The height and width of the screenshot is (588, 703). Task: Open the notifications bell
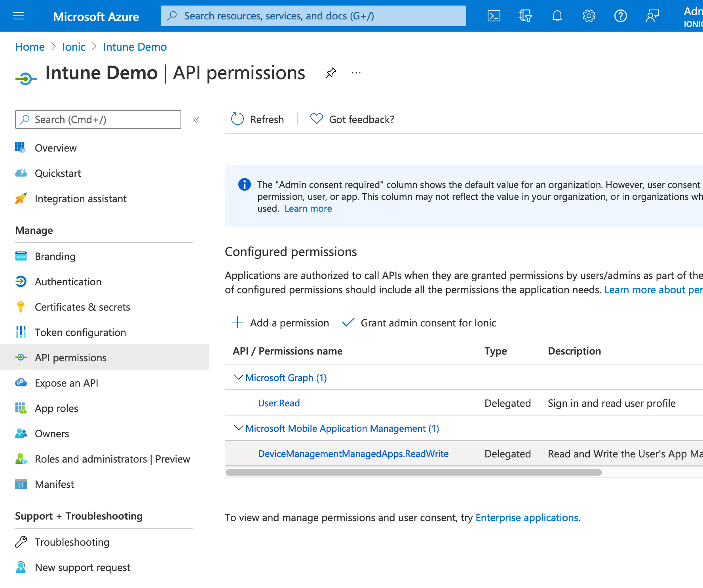(557, 16)
